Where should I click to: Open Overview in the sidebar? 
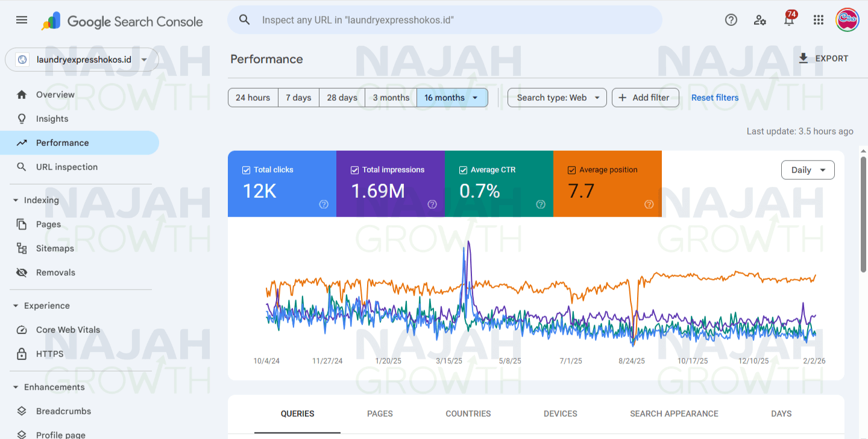(x=80, y=95)
